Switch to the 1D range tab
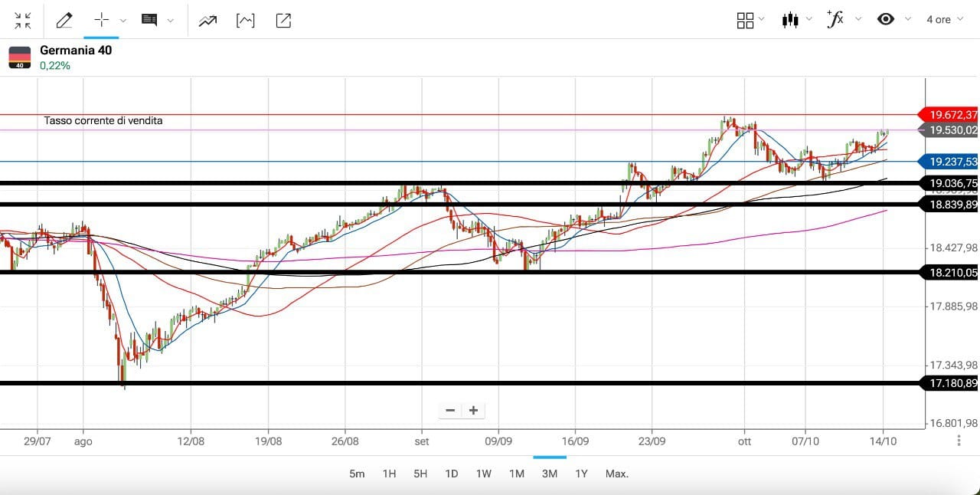This screenshot has width=980, height=495. (452, 474)
